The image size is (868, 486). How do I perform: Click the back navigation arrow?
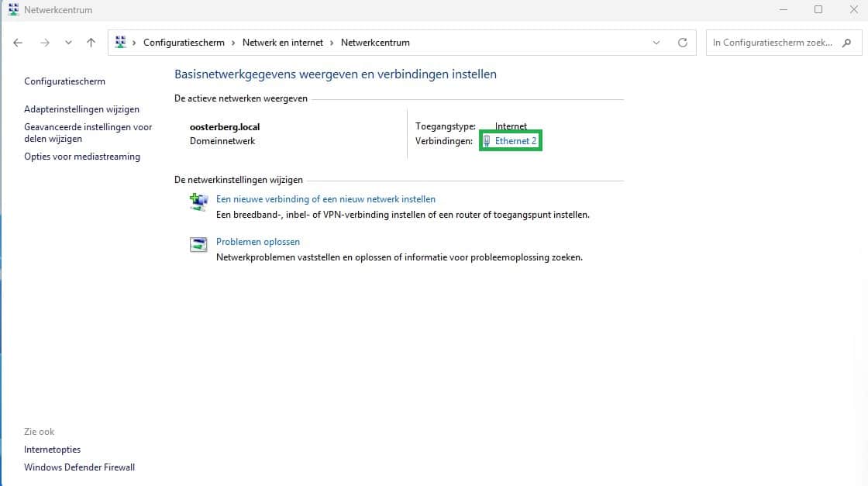[19, 43]
